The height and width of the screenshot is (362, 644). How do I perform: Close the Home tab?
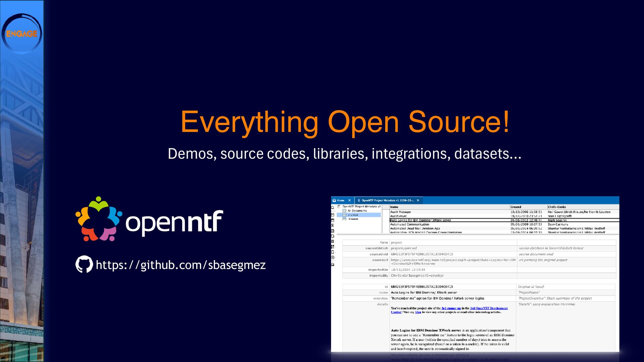[x=350, y=200]
